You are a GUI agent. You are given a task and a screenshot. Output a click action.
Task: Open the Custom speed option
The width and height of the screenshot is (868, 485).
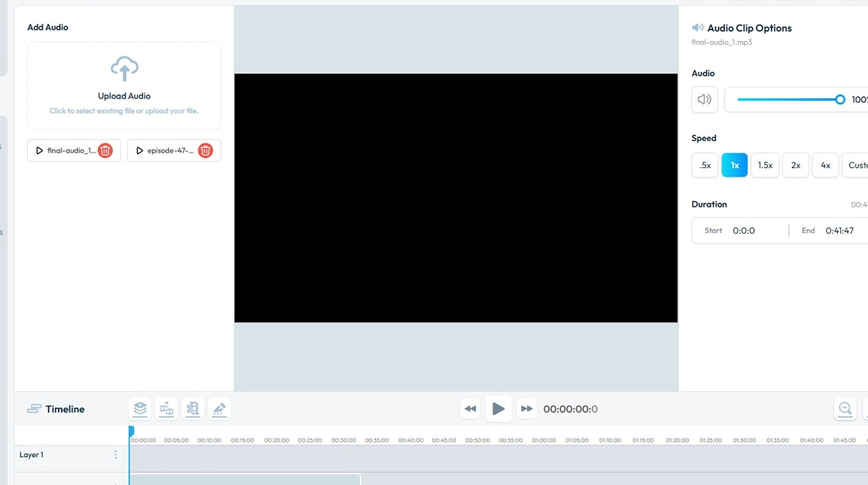pos(856,165)
